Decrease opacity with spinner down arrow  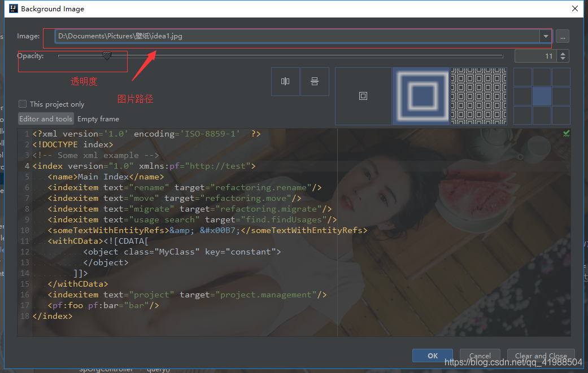click(x=563, y=59)
